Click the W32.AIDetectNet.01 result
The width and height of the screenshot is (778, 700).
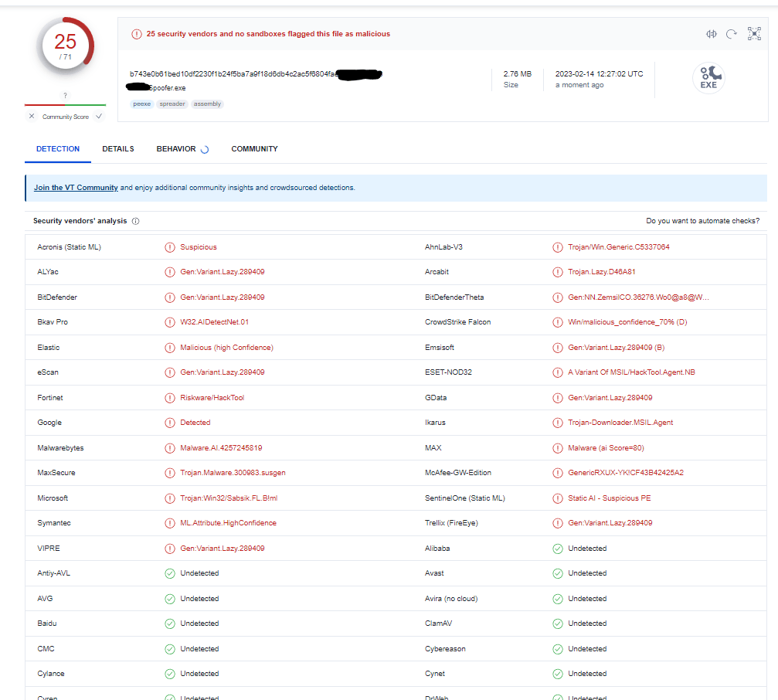tap(214, 322)
